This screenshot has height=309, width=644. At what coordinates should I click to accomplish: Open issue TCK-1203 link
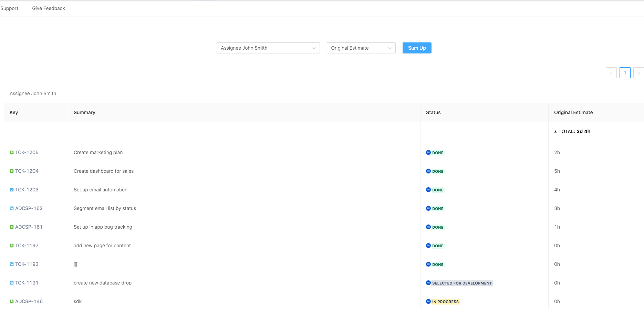click(27, 190)
